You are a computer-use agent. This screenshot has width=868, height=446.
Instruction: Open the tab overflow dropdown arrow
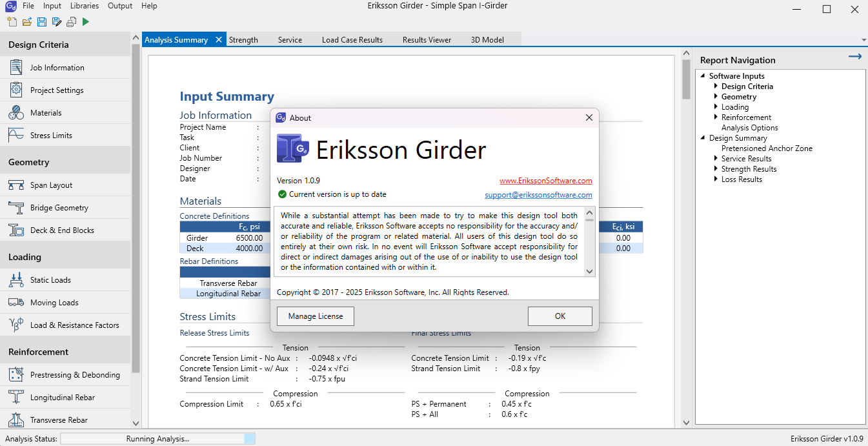[x=863, y=39]
